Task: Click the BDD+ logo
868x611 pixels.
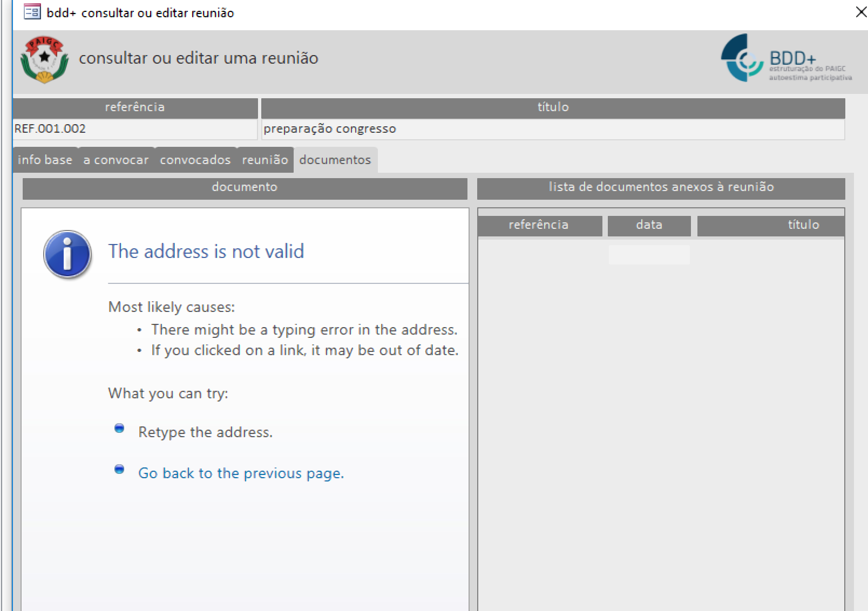Action: click(x=786, y=58)
